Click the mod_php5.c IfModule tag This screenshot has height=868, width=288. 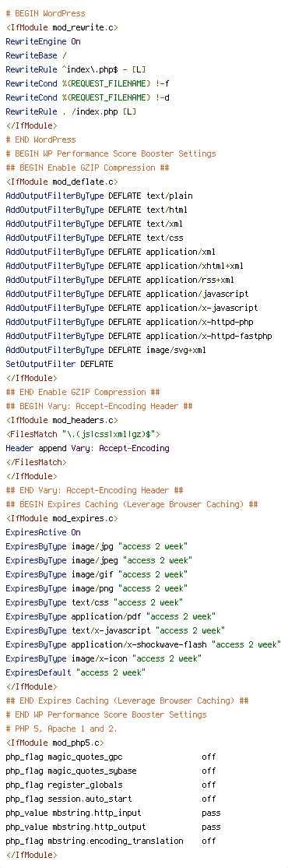[54, 743]
